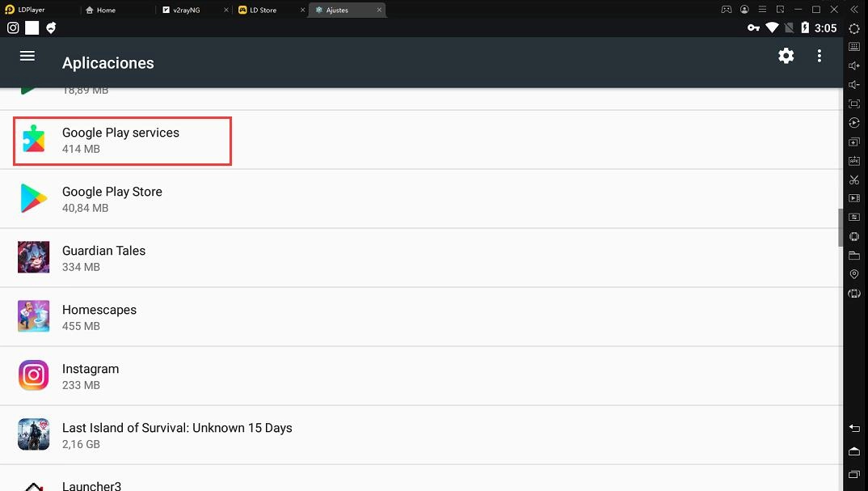Open the Homescapes app thumbnail
868x491 pixels.
[x=33, y=316]
